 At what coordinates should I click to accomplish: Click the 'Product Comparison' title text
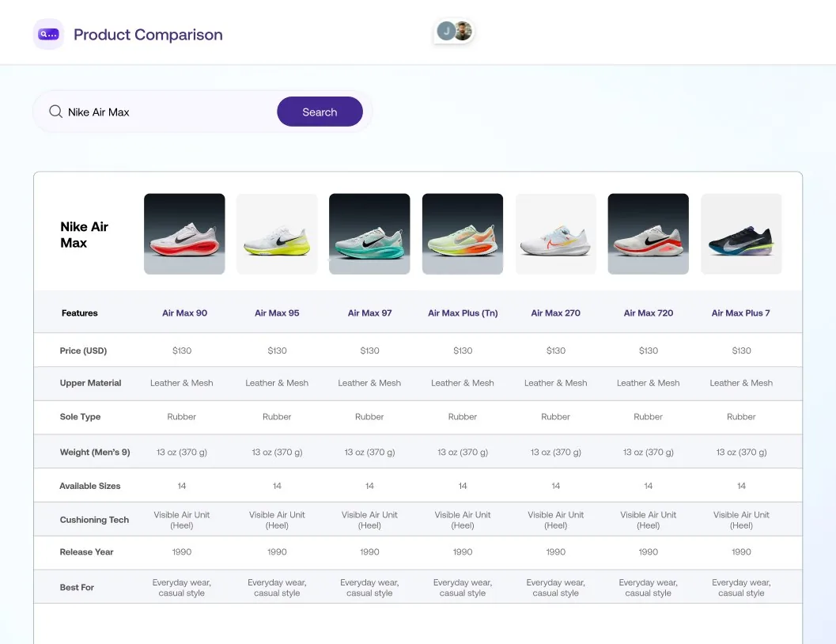pyautogui.click(x=148, y=35)
